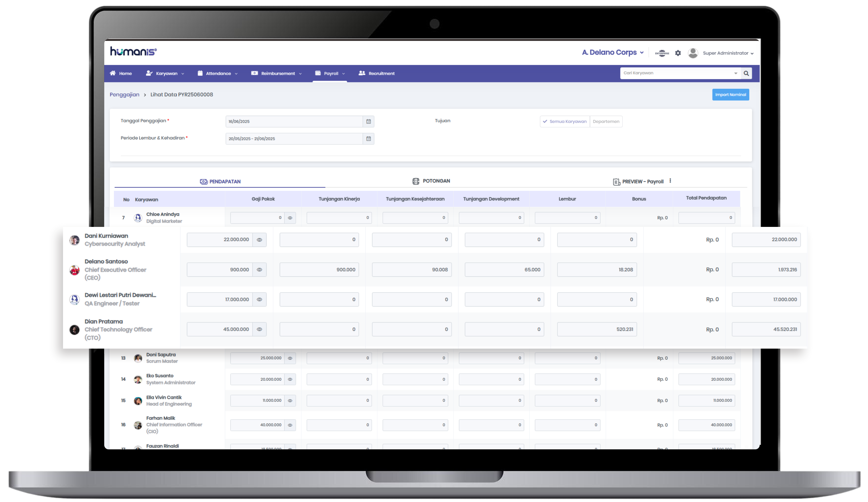Click employee name Dian Pratama
Image resolution: width=868 pixels, height=502 pixels.
point(104,321)
